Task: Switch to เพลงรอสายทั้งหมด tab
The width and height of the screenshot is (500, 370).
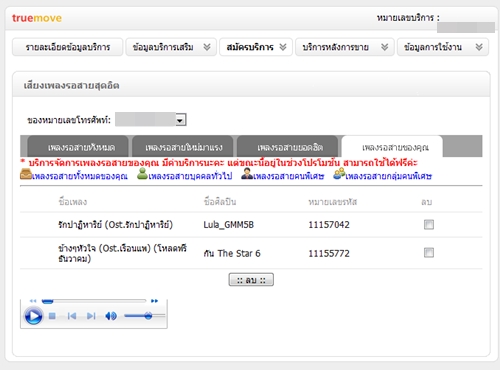Action: [78, 147]
